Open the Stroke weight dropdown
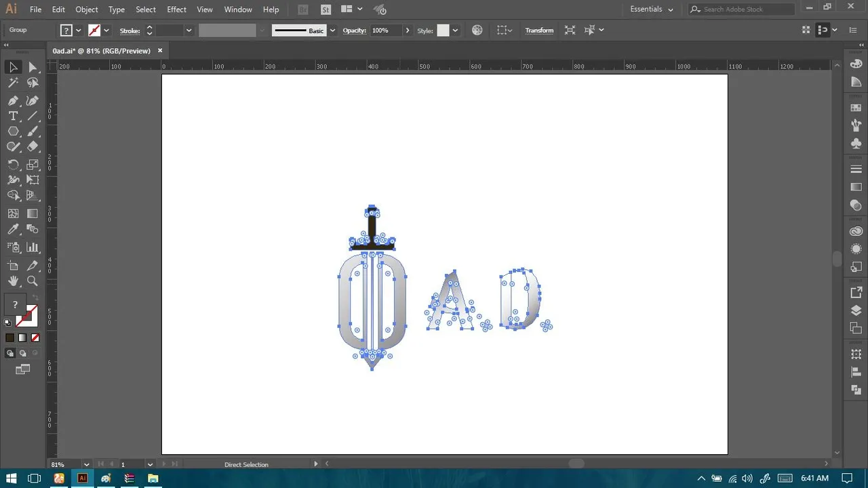 [189, 30]
